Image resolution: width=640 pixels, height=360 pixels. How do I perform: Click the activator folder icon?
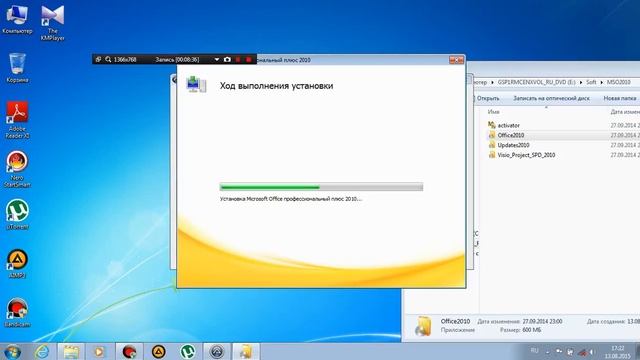pos(492,125)
